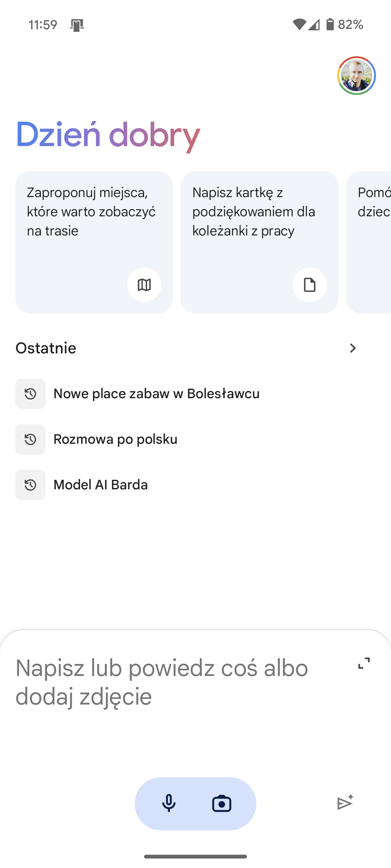Open the Rozmowa po polsku conversation
Image resolution: width=391 pixels, height=868 pixels.
point(115,439)
